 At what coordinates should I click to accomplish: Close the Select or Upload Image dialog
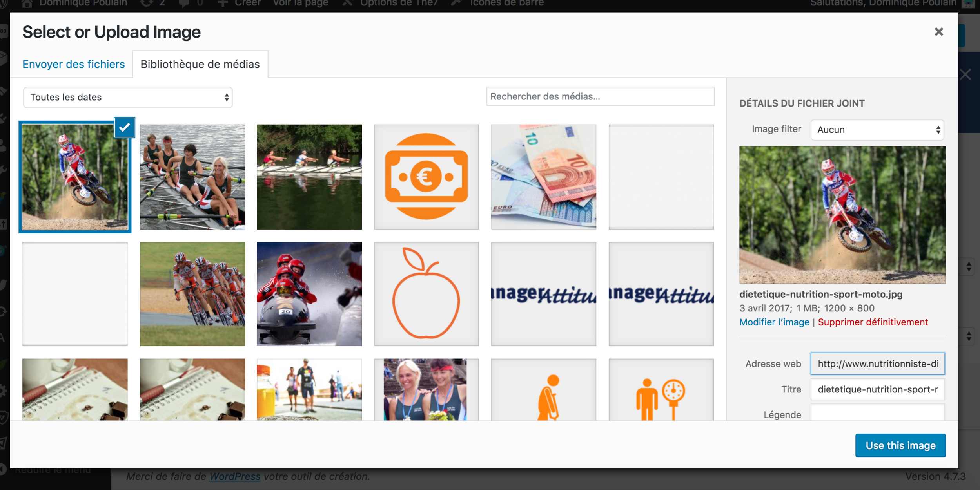click(x=938, y=32)
